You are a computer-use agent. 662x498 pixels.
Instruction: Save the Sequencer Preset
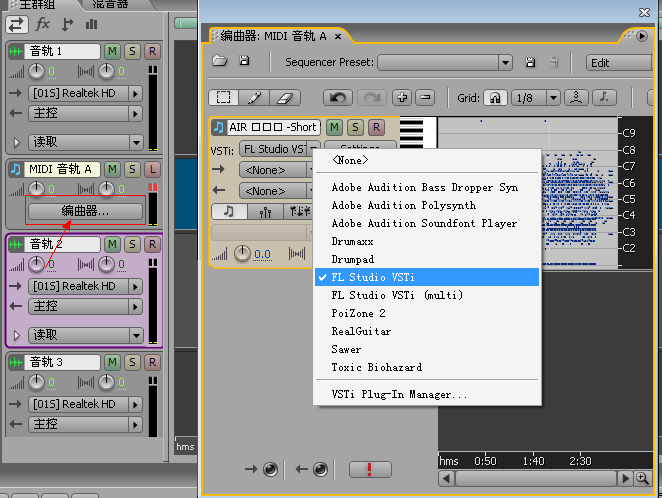click(x=530, y=62)
